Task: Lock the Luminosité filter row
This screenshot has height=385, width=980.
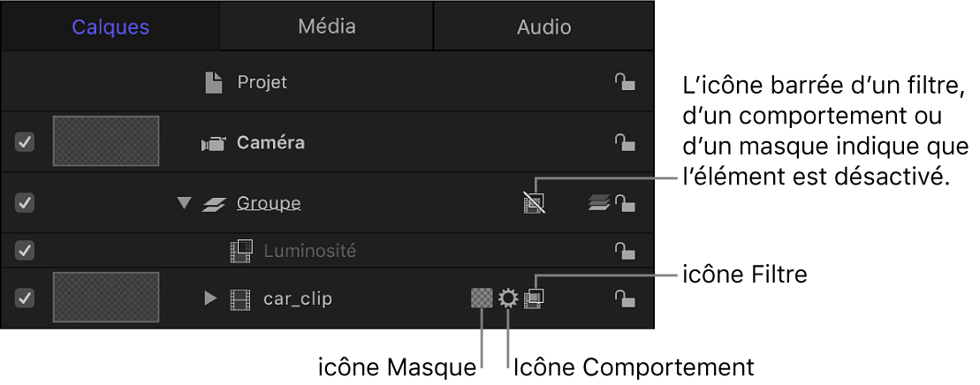Action: coord(625,251)
